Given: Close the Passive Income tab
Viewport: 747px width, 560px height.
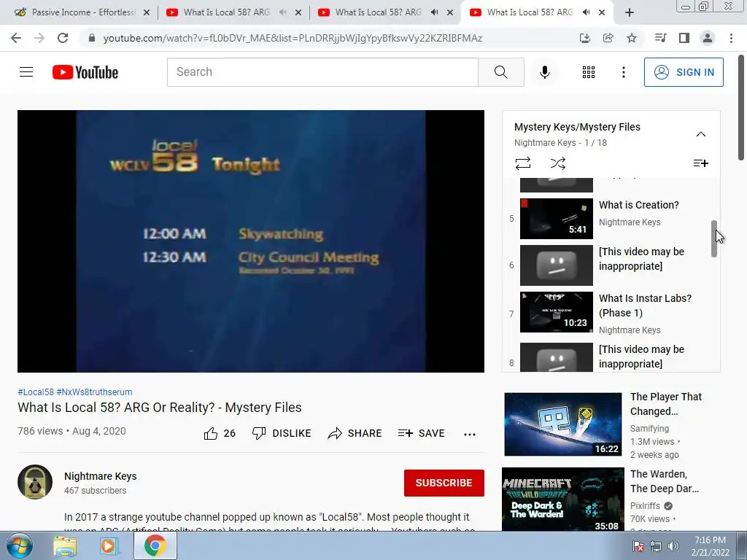Looking at the screenshot, I should pyautogui.click(x=146, y=12).
